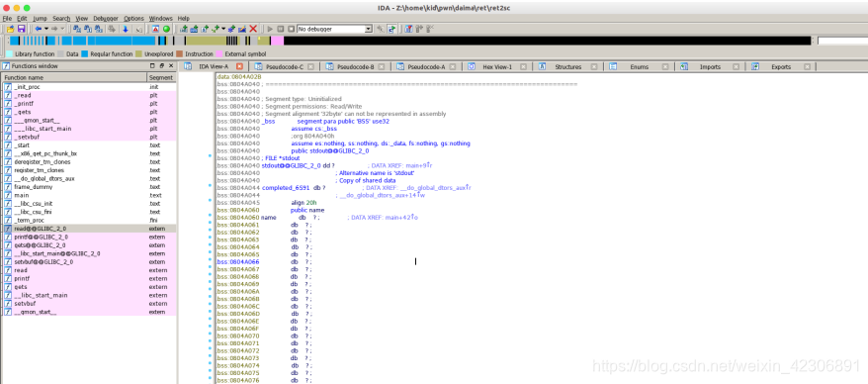The width and height of the screenshot is (868, 384).
Task: Float the Functions window panel
Action: click(162, 66)
